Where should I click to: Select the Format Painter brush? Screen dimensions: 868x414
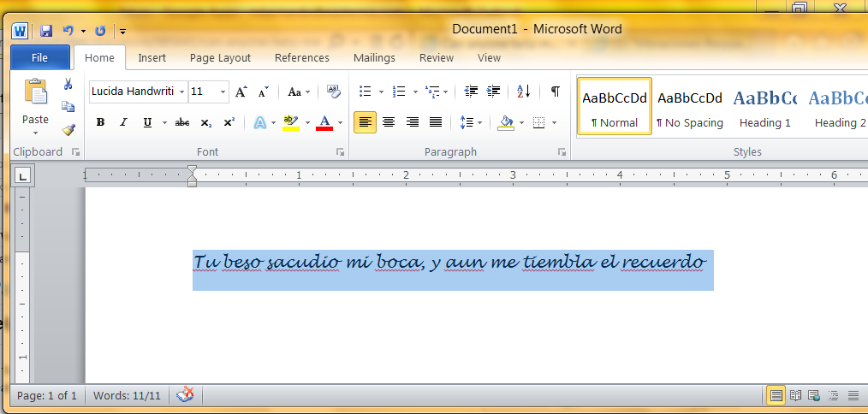(x=68, y=130)
